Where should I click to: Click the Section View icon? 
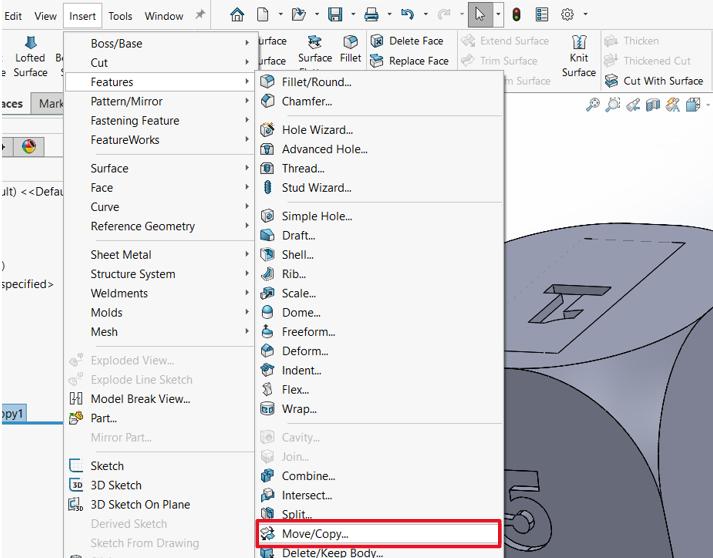[653, 105]
